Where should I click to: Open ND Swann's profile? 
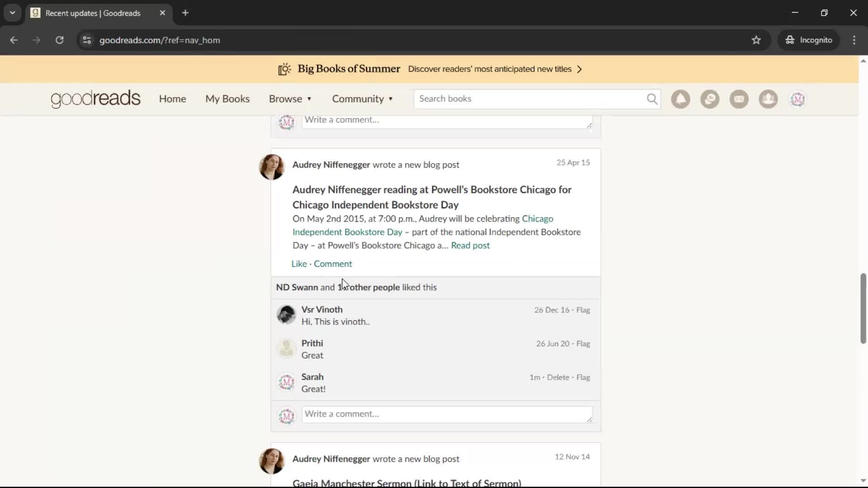(x=297, y=287)
